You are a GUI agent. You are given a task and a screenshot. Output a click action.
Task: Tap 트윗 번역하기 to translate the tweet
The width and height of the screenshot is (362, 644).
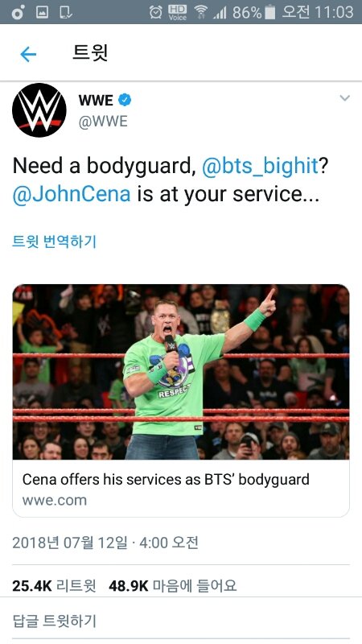(54, 242)
